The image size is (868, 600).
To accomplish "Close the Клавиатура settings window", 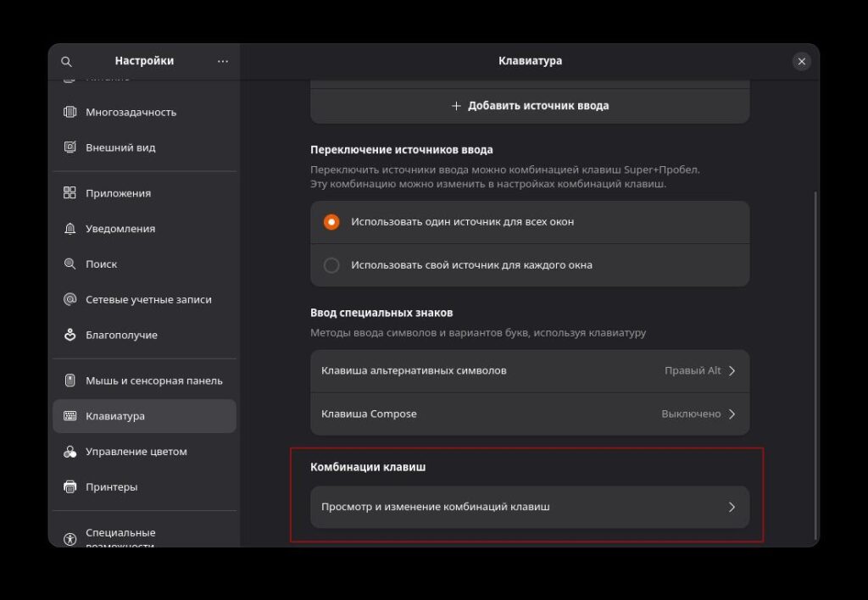I will pyautogui.click(x=801, y=61).
